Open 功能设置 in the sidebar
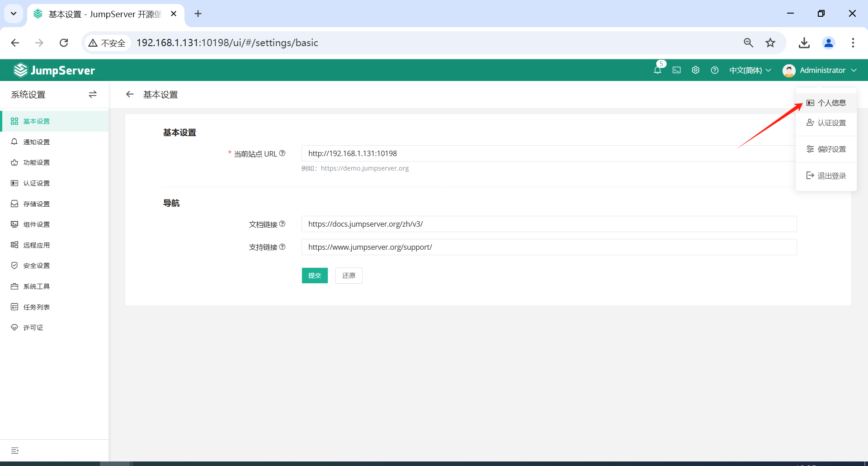Viewport: 868px width, 466px height. coord(54,162)
